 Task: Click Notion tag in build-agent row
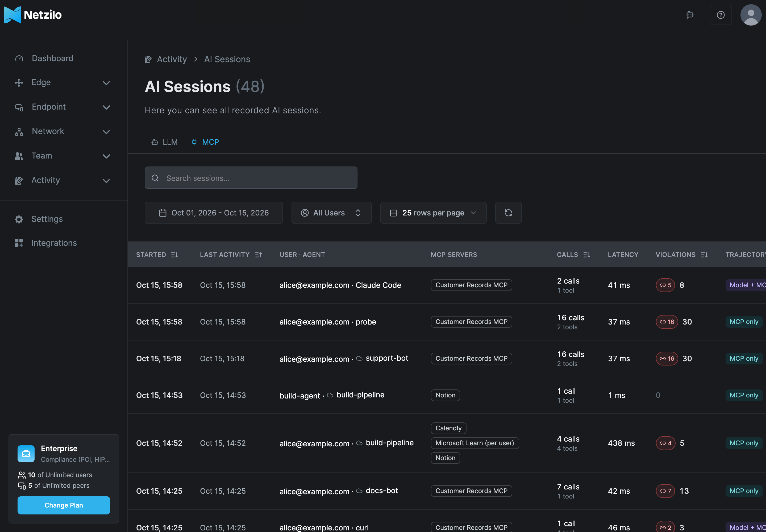point(445,395)
